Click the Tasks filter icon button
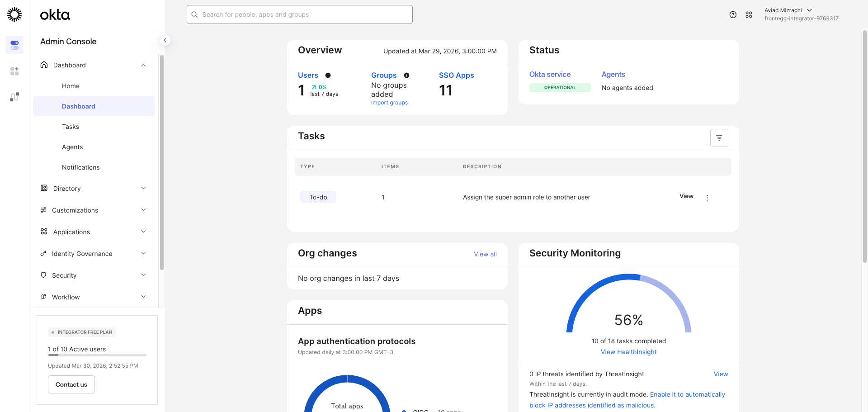Image resolution: width=868 pixels, height=412 pixels. pyautogui.click(x=719, y=138)
